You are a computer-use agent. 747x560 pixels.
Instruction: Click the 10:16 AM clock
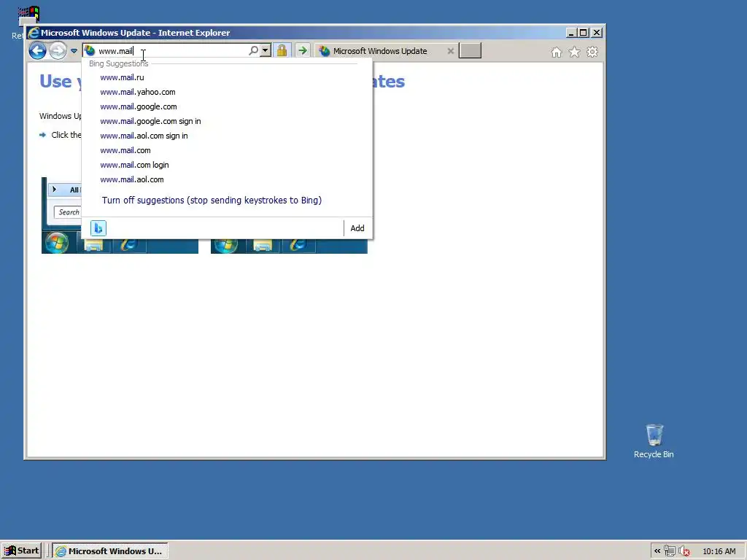(719, 551)
